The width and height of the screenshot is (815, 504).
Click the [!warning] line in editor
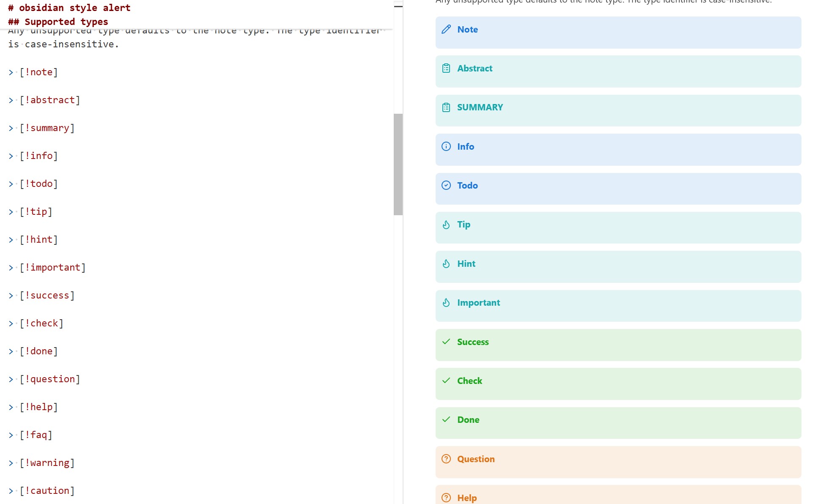coord(47,463)
